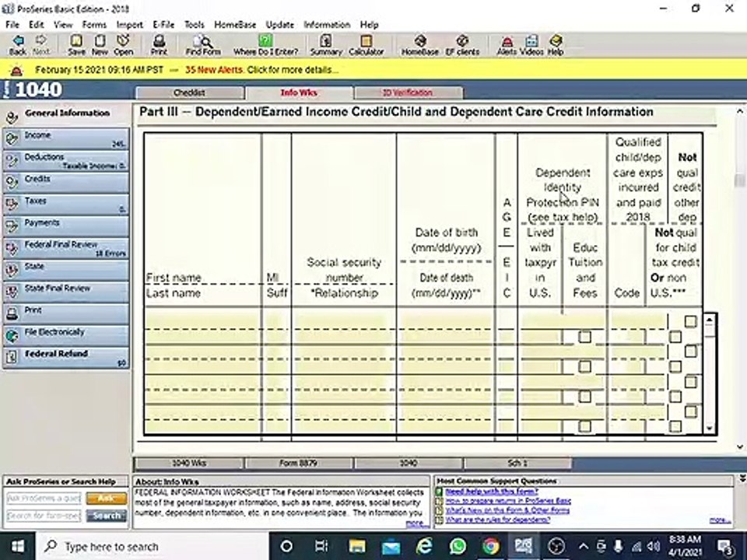Click the Ask ProSeries question field
Viewport: 747px width, 560px height.
(44, 498)
